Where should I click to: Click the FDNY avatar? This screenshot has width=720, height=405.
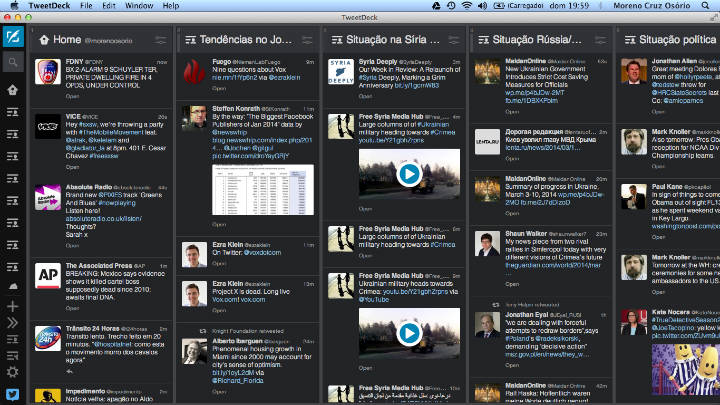[48, 71]
